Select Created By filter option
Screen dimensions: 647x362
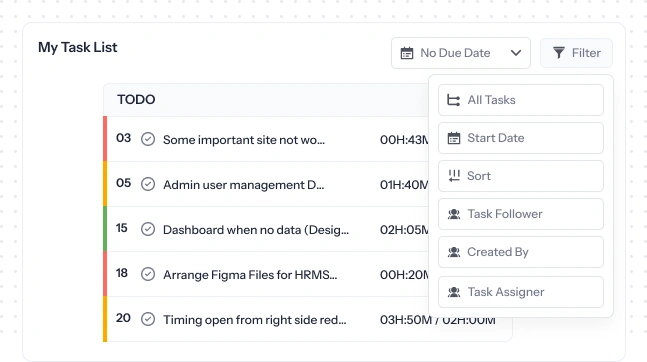521,252
